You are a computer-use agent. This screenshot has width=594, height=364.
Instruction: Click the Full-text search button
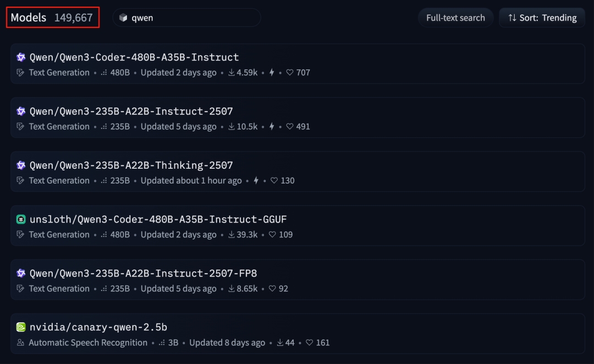click(455, 18)
